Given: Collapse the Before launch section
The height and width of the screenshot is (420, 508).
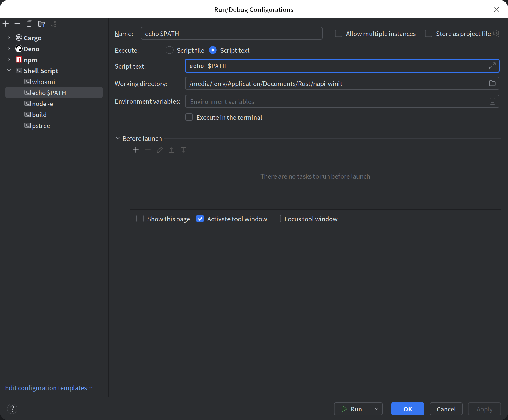Looking at the screenshot, I should [x=118, y=138].
